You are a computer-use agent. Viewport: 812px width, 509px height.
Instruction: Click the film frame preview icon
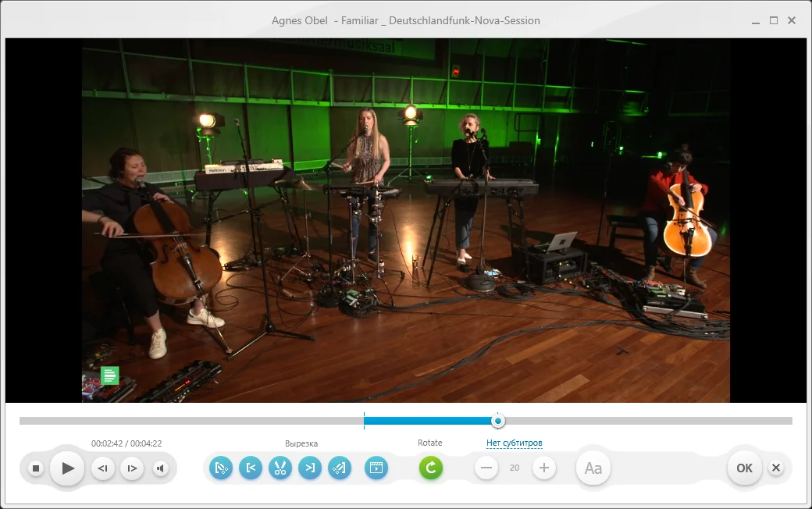coord(376,468)
